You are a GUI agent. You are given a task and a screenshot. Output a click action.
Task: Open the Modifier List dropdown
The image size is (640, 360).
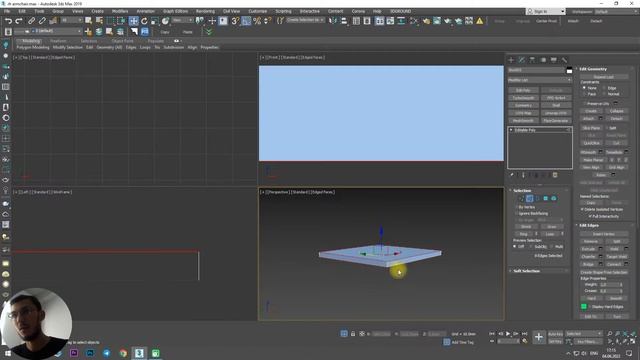(x=540, y=80)
